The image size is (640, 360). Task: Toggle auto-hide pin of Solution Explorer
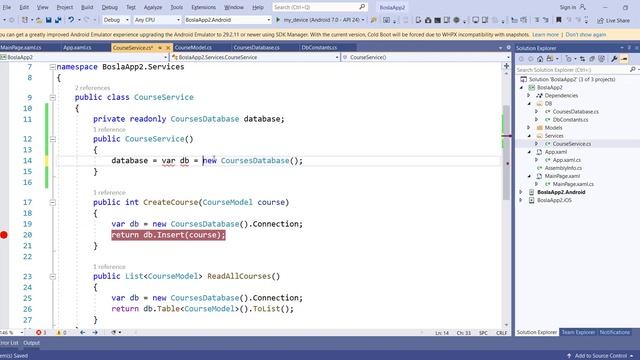click(x=629, y=48)
